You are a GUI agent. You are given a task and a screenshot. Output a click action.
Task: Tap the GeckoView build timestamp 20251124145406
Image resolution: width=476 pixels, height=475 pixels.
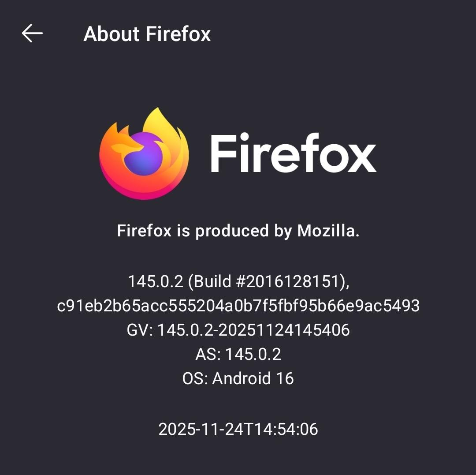point(284,330)
